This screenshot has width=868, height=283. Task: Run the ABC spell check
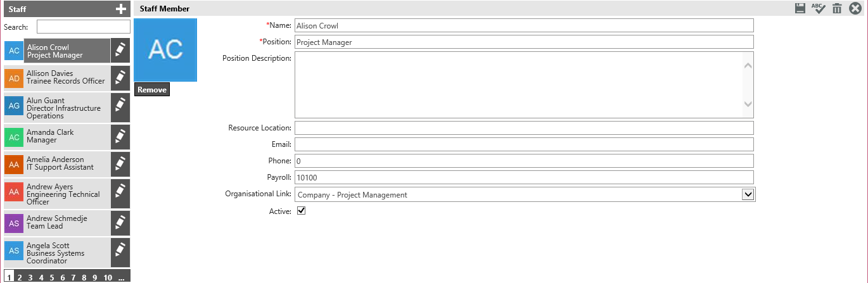[x=818, y=8]
